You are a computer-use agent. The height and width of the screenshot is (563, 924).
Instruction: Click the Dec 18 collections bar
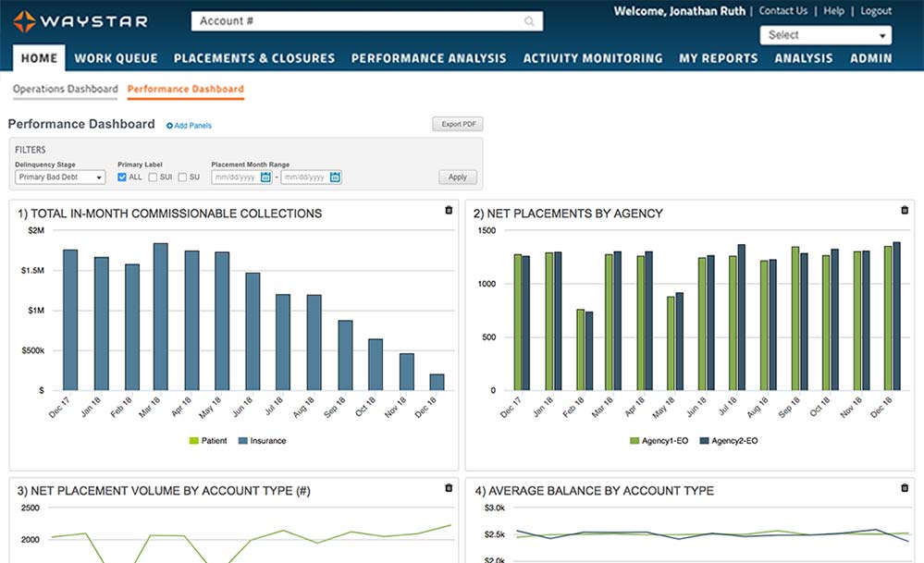(437, 382)
